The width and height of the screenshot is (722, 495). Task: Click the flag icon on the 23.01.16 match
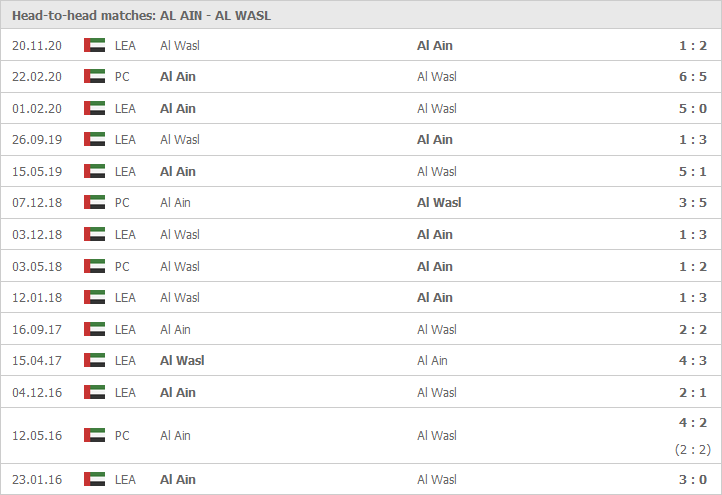click(x=95, y=479)
